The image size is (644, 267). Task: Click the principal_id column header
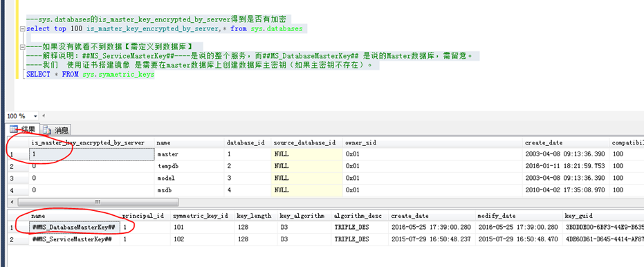pyautogui.click(x=145, y=216)
